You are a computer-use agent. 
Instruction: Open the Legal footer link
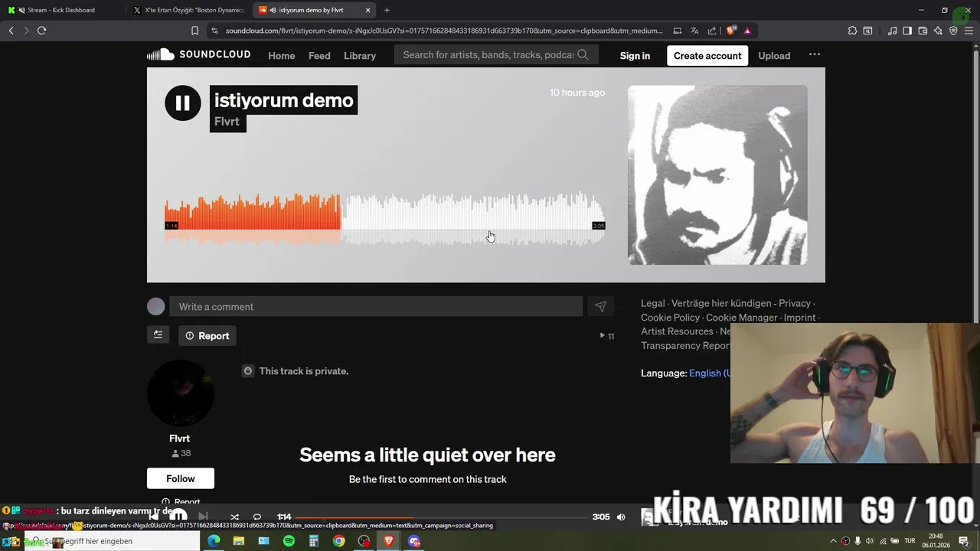(x=653, y=304)
